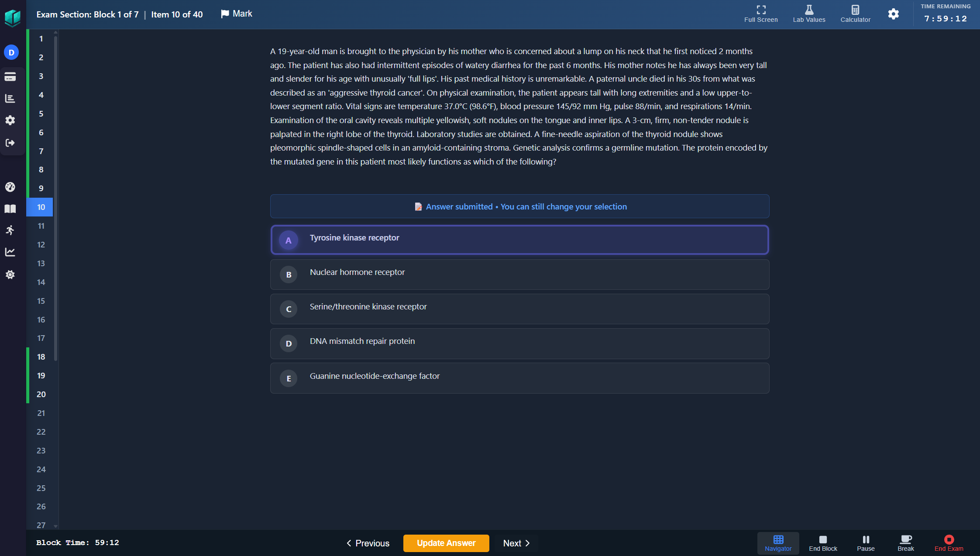
Task: Enter Full Screen mode
Action: tap(760, 14)
